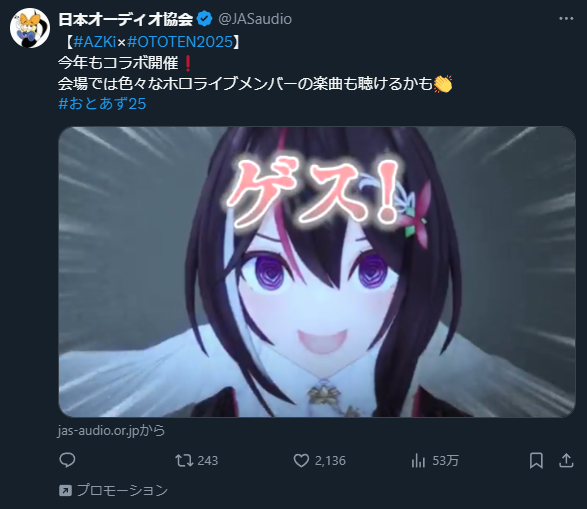587x509 pixels.
Task: Click the プロモーション label
Action: pos(122,490)
